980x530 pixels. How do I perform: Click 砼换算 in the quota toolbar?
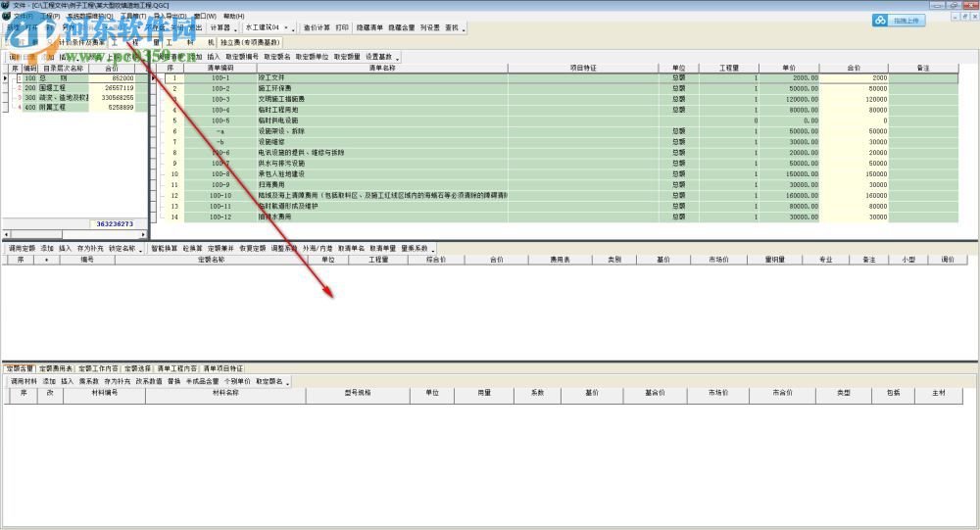click(x=192, y=249)
